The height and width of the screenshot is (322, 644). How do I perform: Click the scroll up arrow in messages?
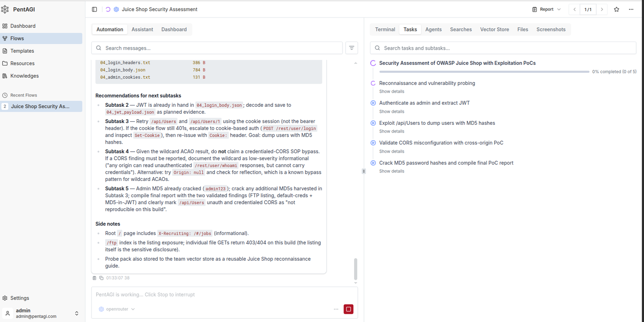coord(355,63)
